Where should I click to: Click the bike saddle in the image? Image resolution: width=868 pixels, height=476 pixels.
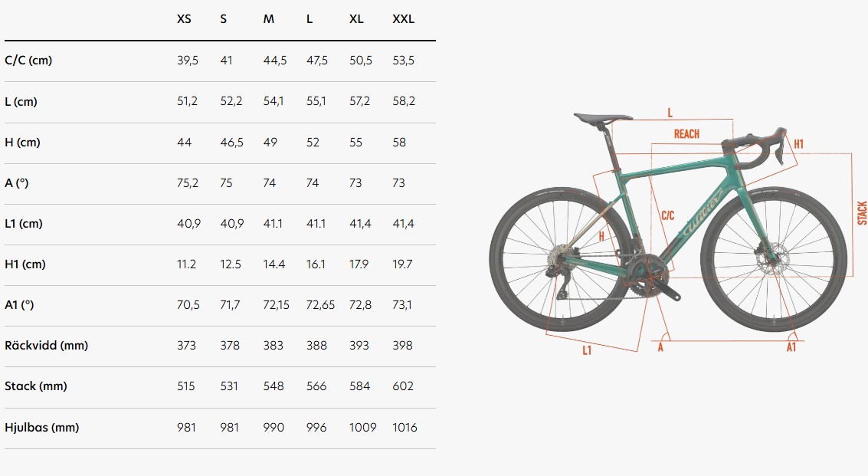602,117
